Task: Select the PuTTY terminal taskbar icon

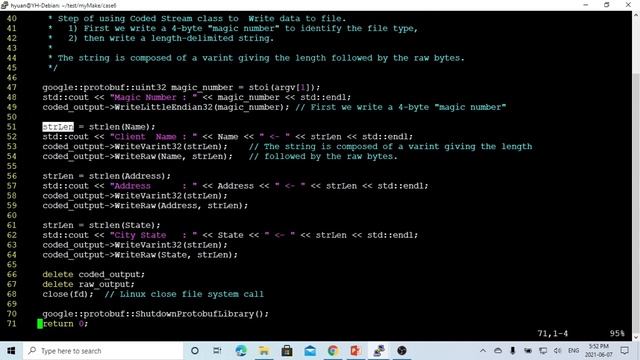Action: tap(379, 351)
